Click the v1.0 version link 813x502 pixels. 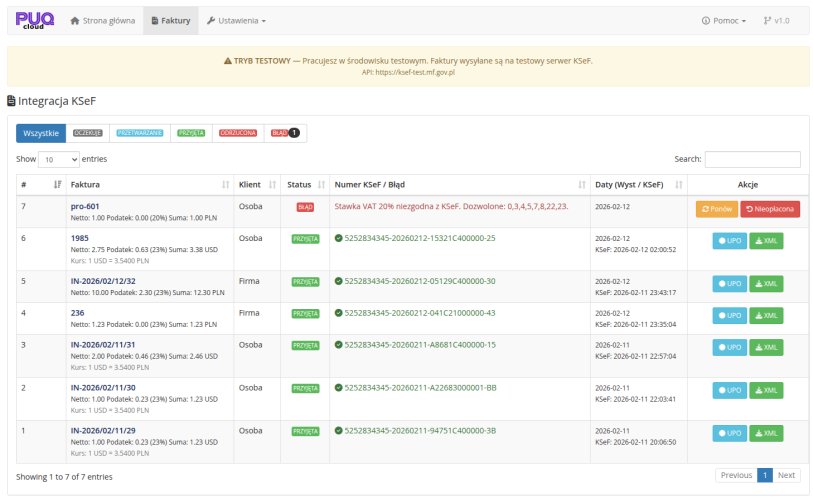776,21
